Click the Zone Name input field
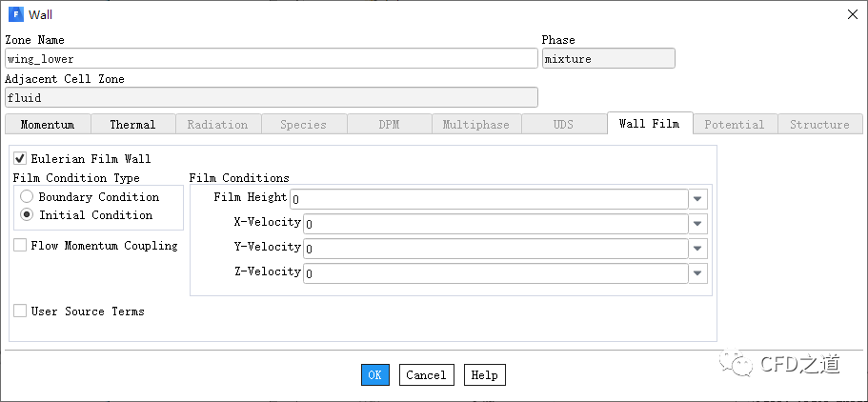 [272, 58]
